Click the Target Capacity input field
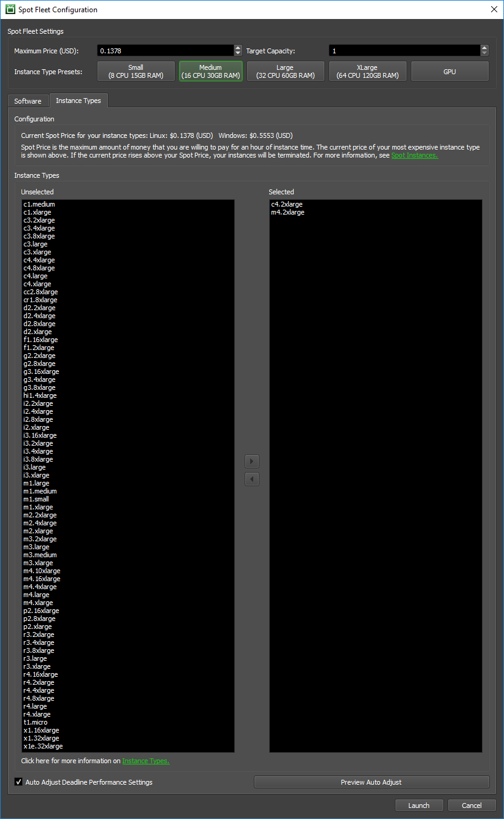This screenshot has height=819, width=504. point(405,50)
